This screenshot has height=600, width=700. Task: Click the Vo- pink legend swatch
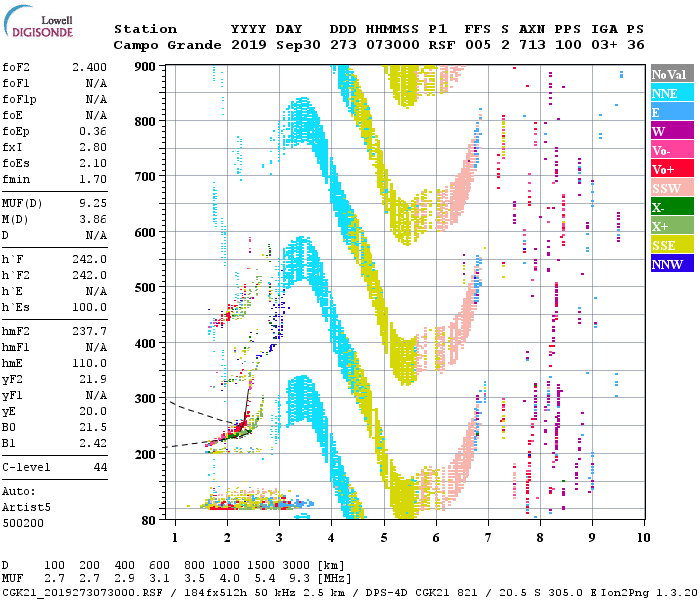coord(672,150)
